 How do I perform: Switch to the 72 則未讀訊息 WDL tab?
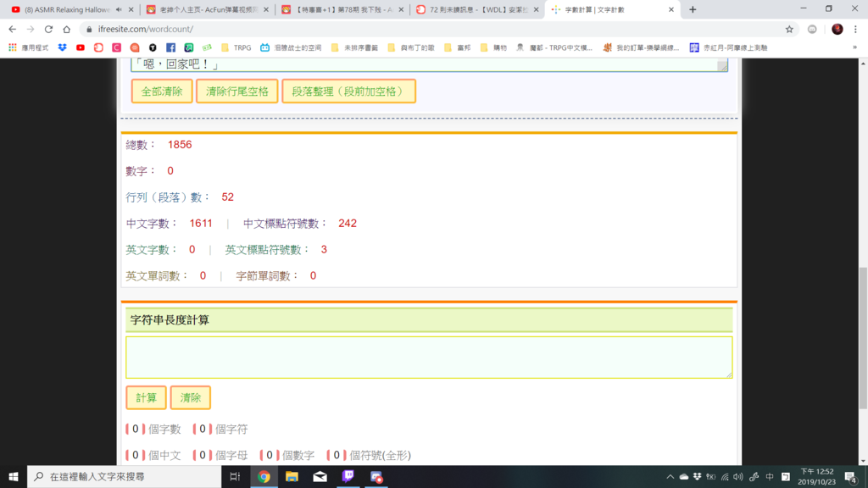(x=478, y=9)
